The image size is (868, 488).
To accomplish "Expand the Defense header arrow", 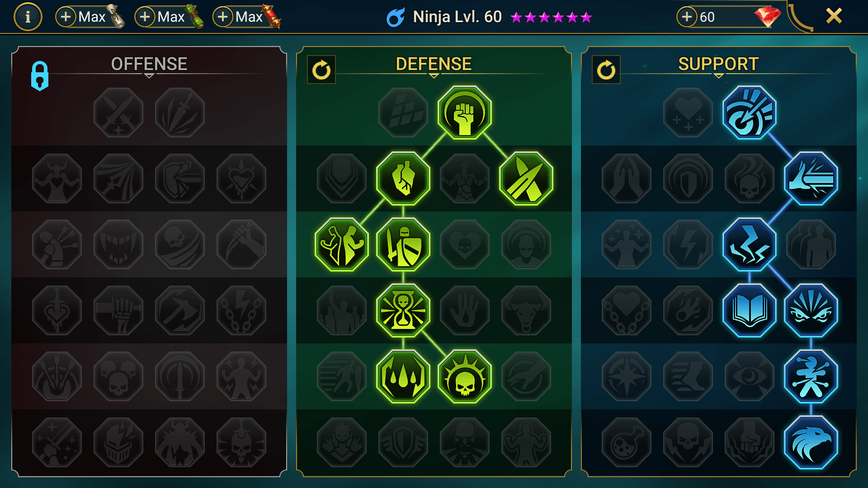I will [434, 76].
